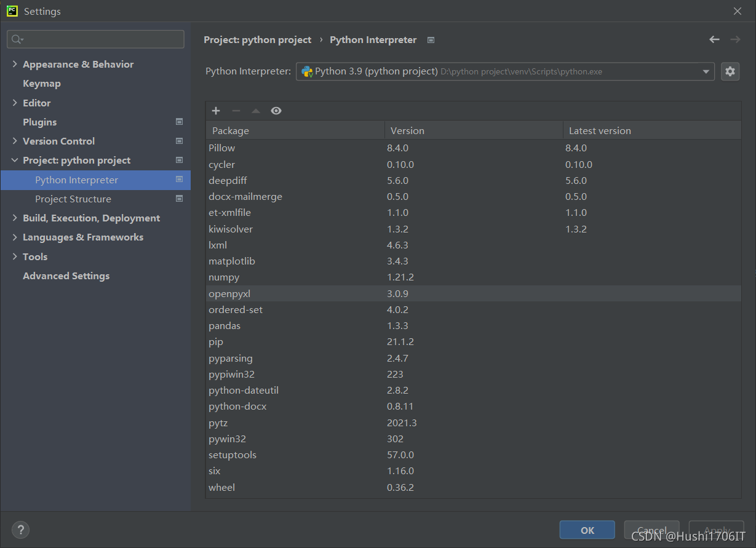Viewport: 756px width, 548px height.
Task: Sort by Package column header
Action: tap(295, 130)
